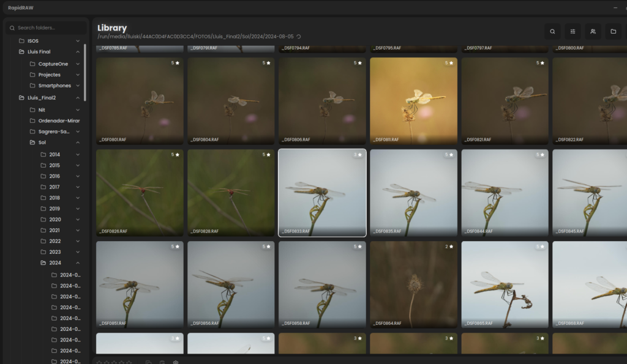Click the 5-star badge on _DSF0856.RAF
Viewport: 627px width, 364px height.
266,247
